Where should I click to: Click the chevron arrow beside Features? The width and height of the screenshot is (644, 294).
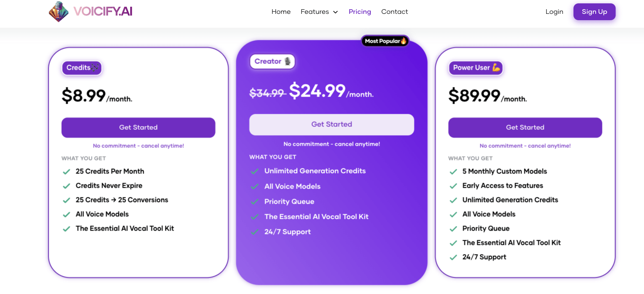[335, 12]
